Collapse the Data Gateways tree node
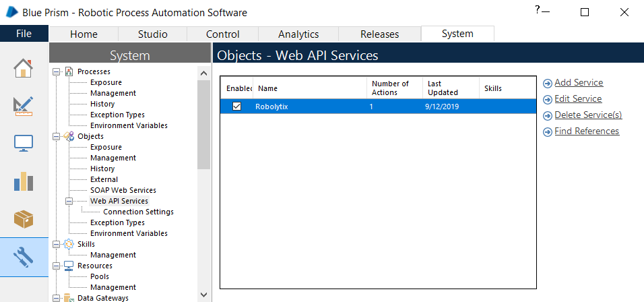This screenshot has width=644, height=302. (57, 299)
